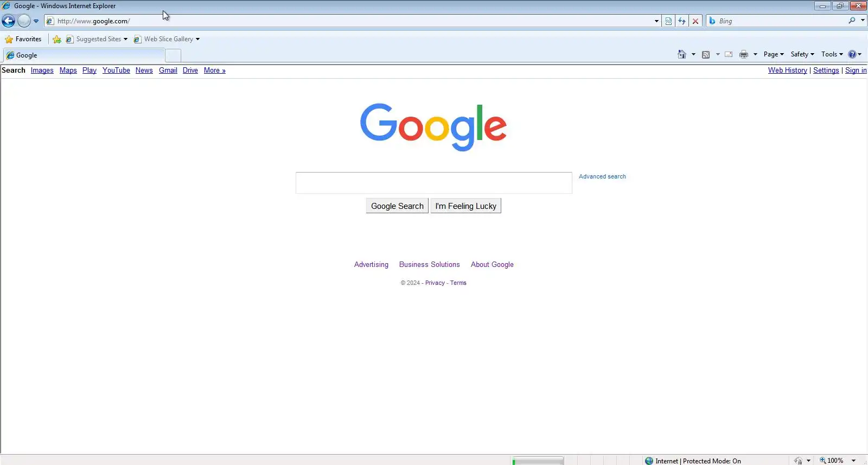Open the News link
Screen dimensions: 868x465
tap(144, 71)
